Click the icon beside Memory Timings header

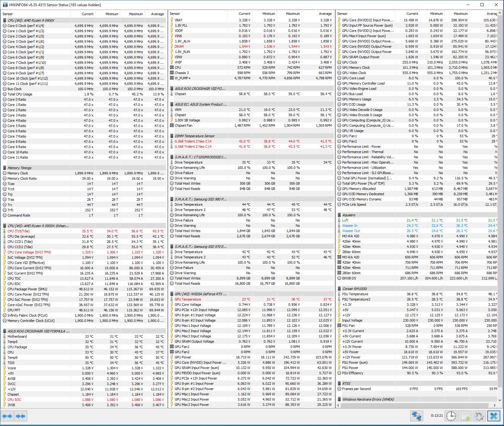[x=5, y=168]
